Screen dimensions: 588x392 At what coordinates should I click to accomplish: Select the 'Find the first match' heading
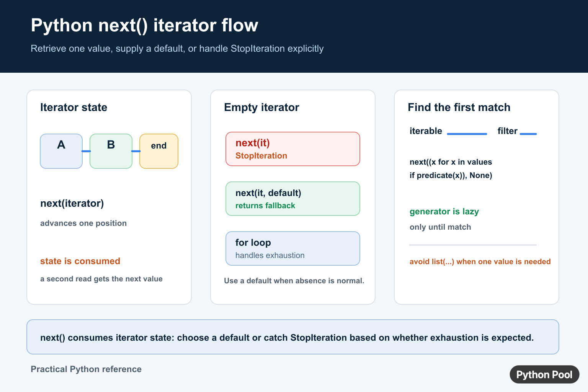click(459, 107)
